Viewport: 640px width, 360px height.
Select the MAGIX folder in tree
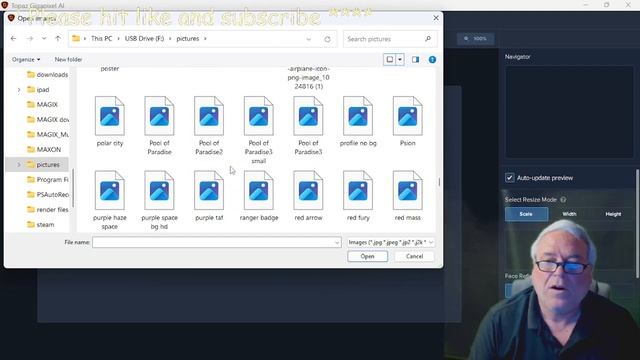pos(42,104)
